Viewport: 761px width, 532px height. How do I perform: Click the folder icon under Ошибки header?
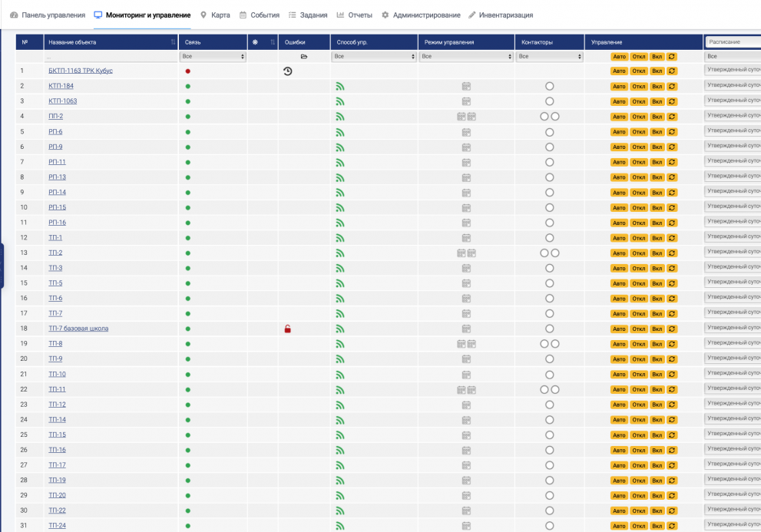(x=303, y=57)
